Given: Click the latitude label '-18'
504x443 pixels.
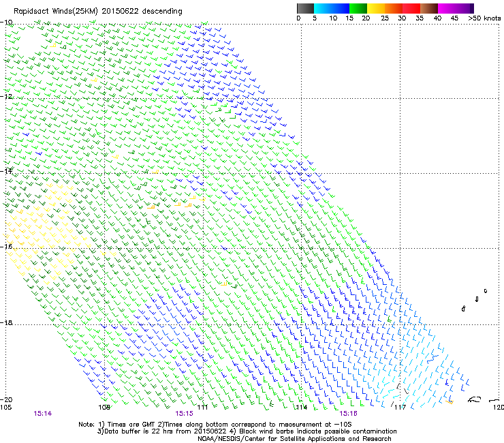Looking at the screenshot, I should pos(7,322).
